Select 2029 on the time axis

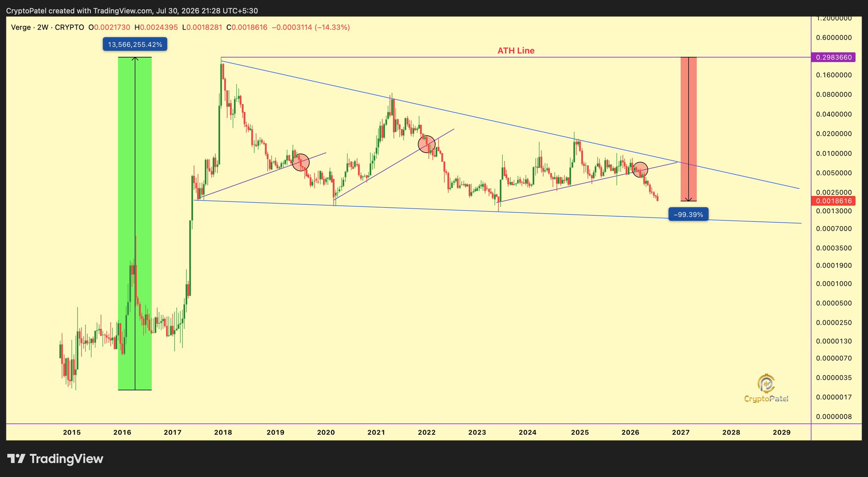(782, 432)
